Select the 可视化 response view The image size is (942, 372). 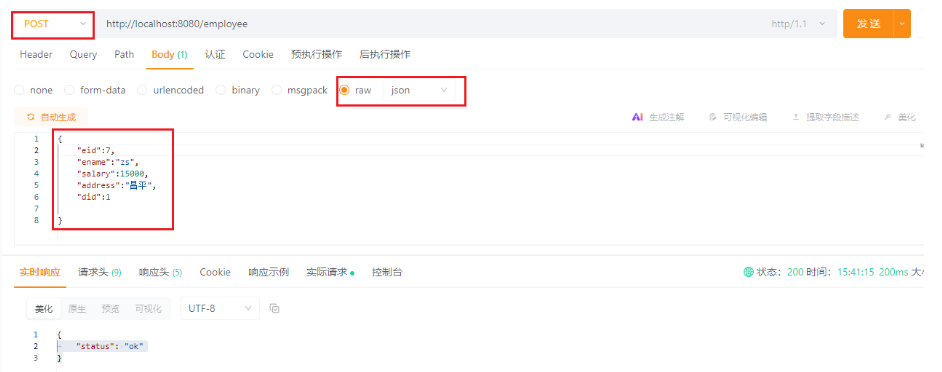pyautogui.click(x=148, y=309)
